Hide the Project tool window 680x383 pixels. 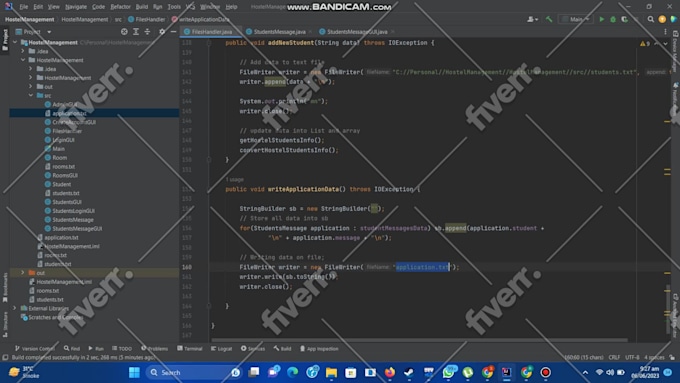point(173,32)
